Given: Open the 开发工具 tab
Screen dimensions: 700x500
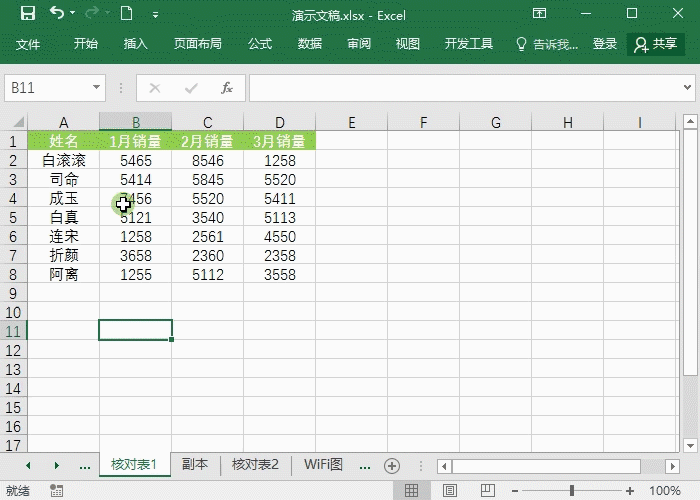Looking at the screenshot, I should click(x=469, y=44).
